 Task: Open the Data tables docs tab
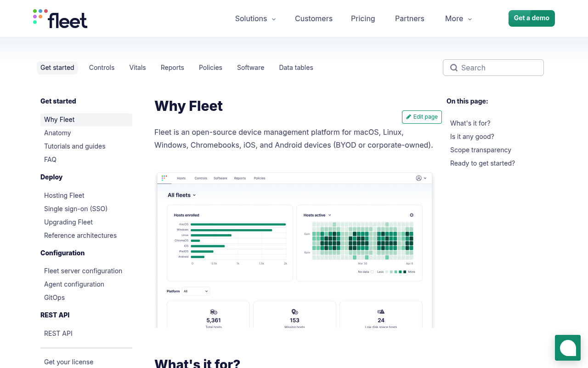[296, 68]
